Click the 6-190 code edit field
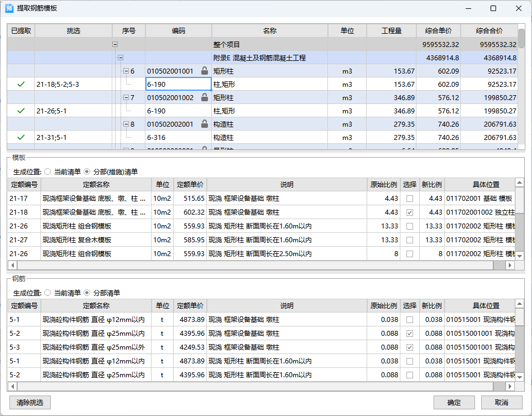 coord(178,84)
